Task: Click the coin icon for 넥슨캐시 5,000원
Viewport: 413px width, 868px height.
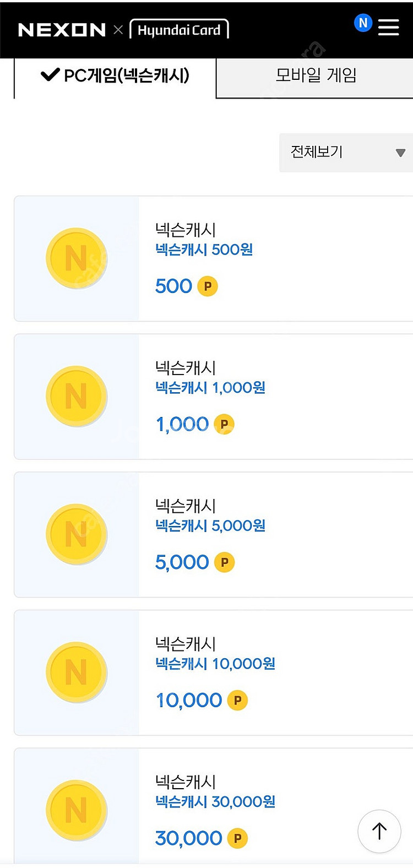Action: (x=76, y=534)
